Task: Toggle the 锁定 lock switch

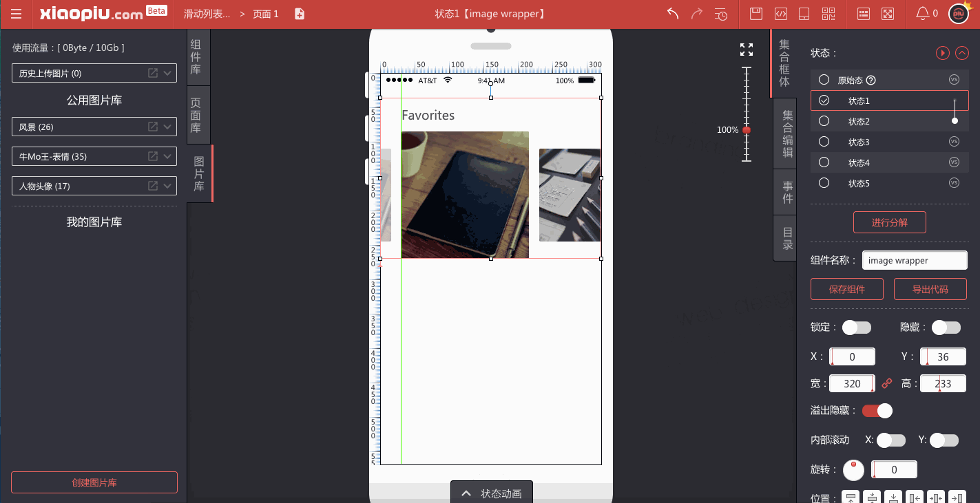Action: pos(857,328)
